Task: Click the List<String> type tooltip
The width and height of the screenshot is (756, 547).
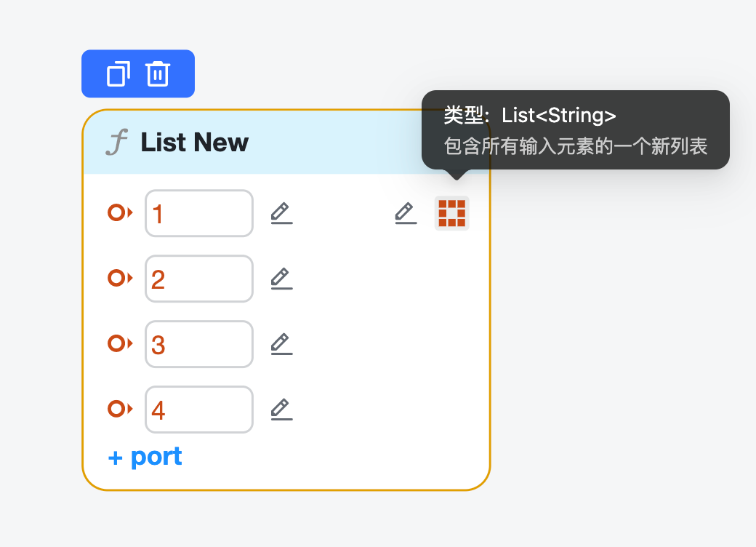Action: [x=574, y=129]
